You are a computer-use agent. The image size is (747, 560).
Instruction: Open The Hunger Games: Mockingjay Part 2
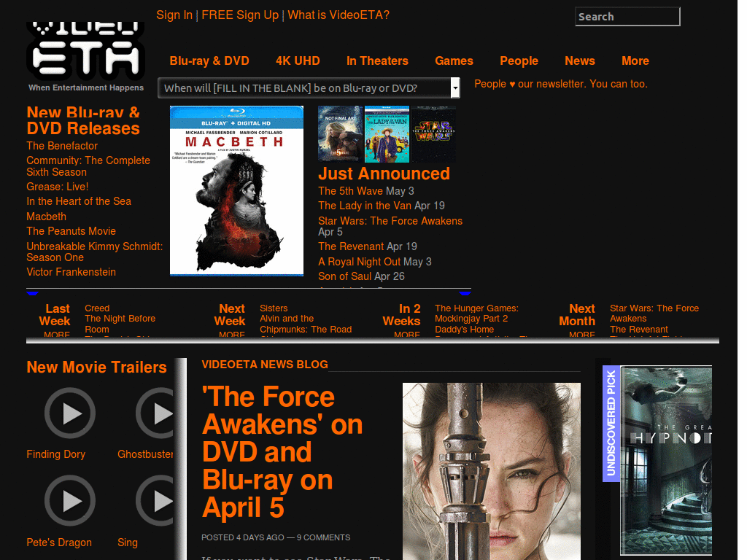(x=476, y=314)
